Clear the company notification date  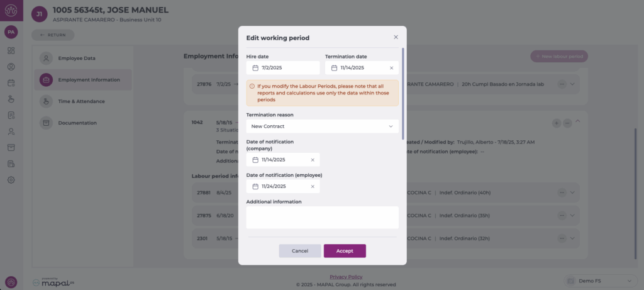[x=313, y=160]
